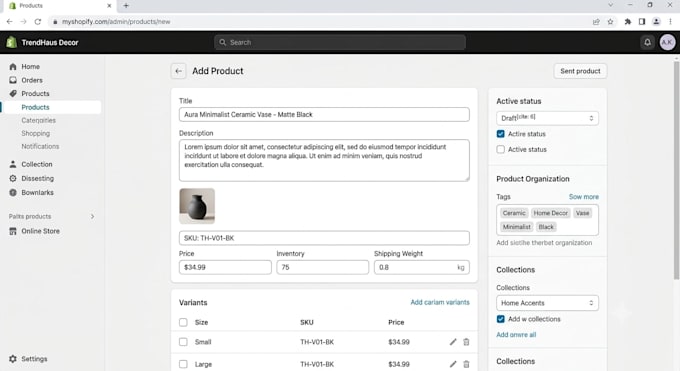Open the browser tab search chevron
The height and width of the screenshot is (371, 680).
(x=611, y=5)
